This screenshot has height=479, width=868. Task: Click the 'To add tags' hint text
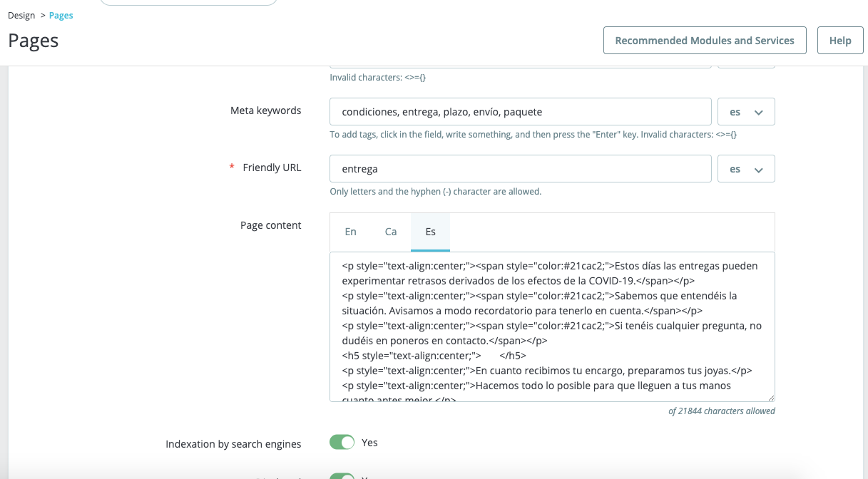pyautogui.click(x=533, y=135)
